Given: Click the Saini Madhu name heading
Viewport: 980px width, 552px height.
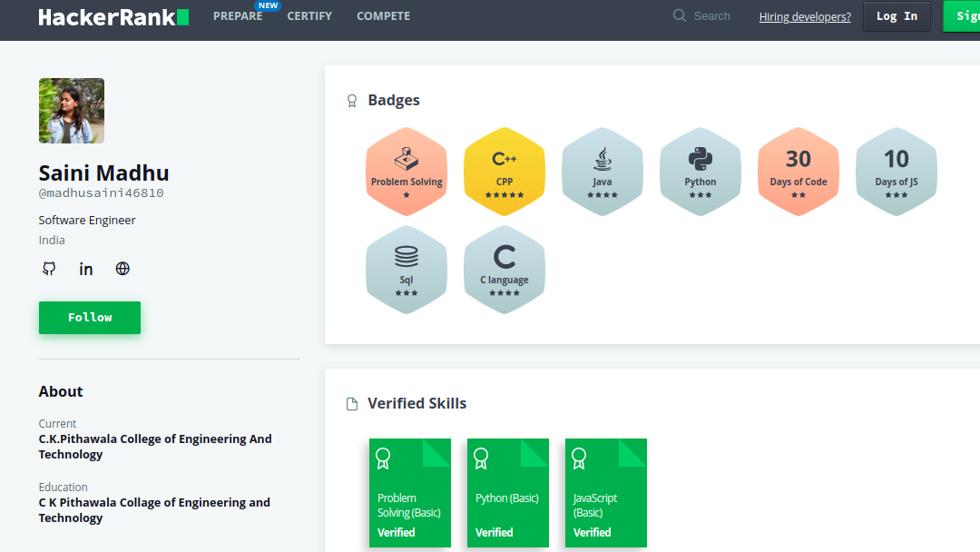Looking at the screenshot, I should pyautogui.click(x=103, y=172).
